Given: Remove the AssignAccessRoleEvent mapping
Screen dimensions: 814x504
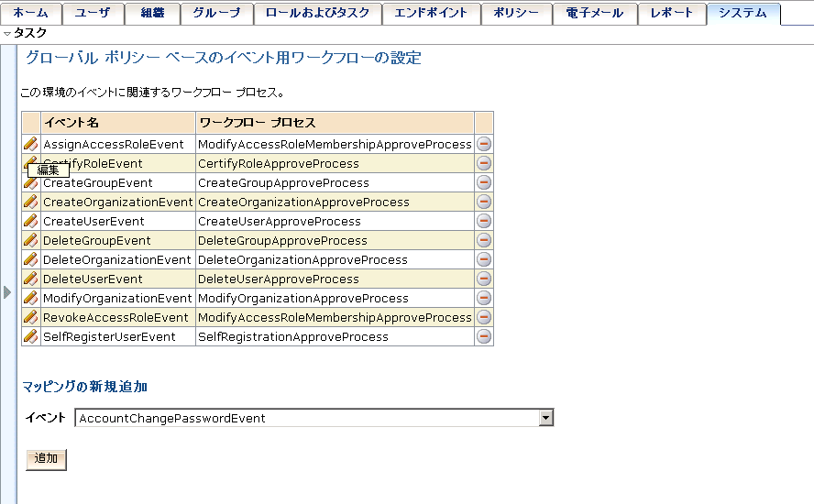Looking at the screenshot, I should pyautogui.click(x=484, y=144).
